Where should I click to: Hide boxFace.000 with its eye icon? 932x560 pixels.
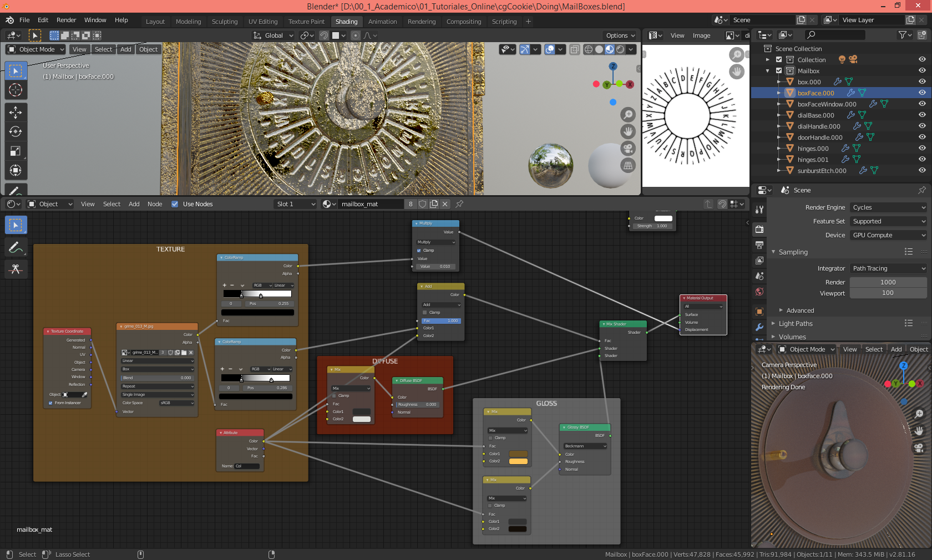(922, 93)
